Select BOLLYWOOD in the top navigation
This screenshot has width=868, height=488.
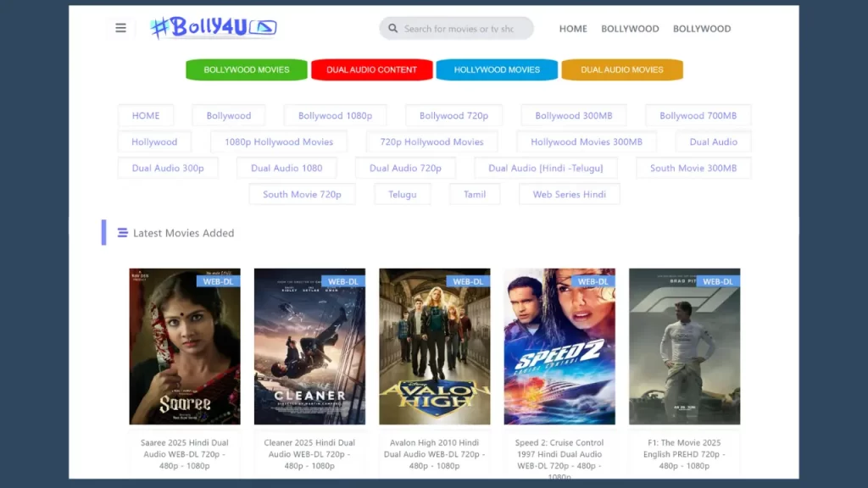(630, 28)
